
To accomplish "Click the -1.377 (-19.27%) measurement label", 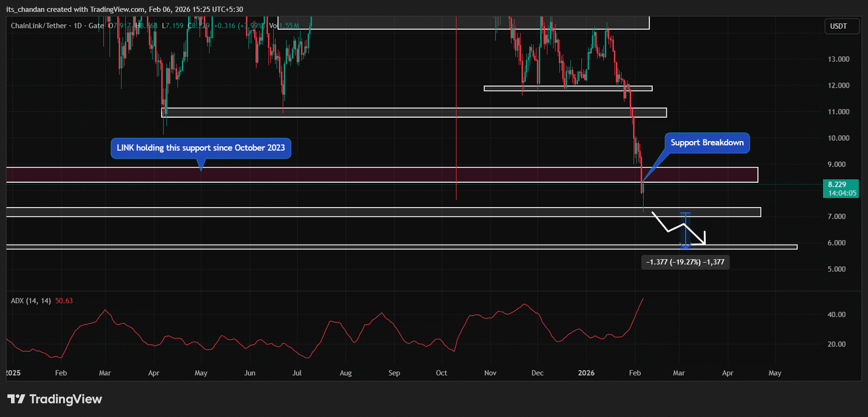I will click(x=685, y=262).
